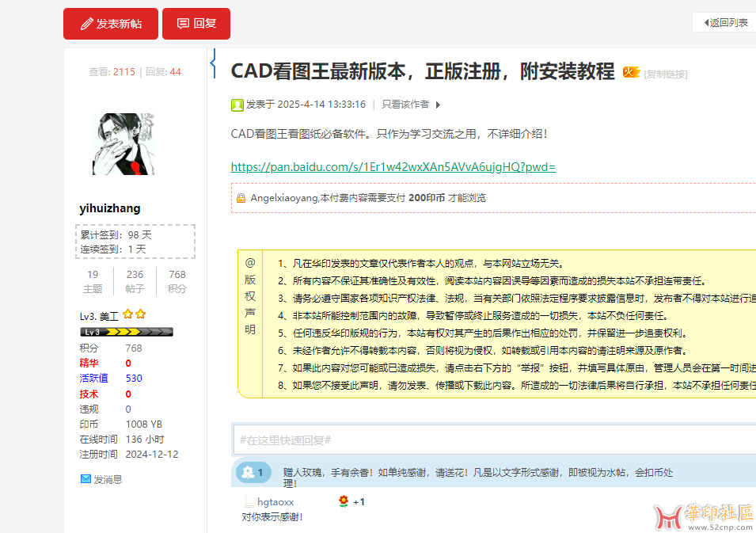Click the 发表新帖 new post button
Screen dimensions: 756x533
coord(110,24)
